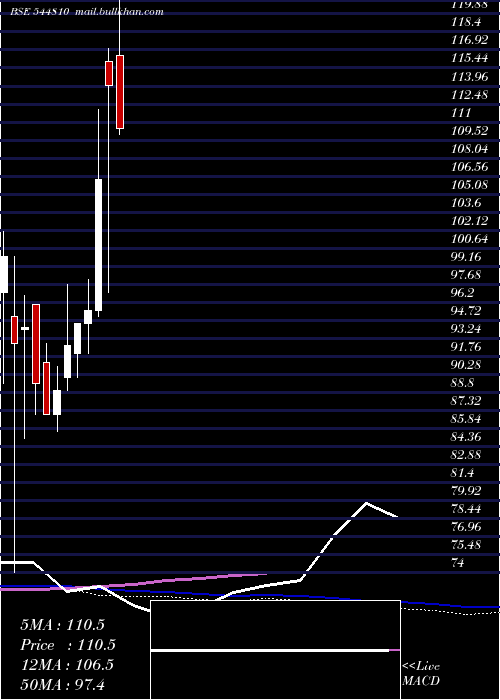This screenshot has width=500, height=700.
Task: Click the 102.12 price axis label
Action: 470,221
